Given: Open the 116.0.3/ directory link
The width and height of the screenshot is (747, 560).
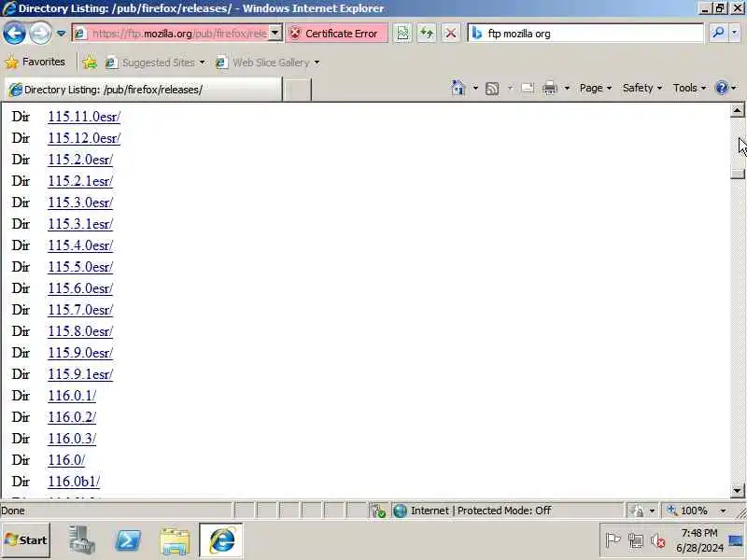Looking at the screenshot, I should (72, 438).
